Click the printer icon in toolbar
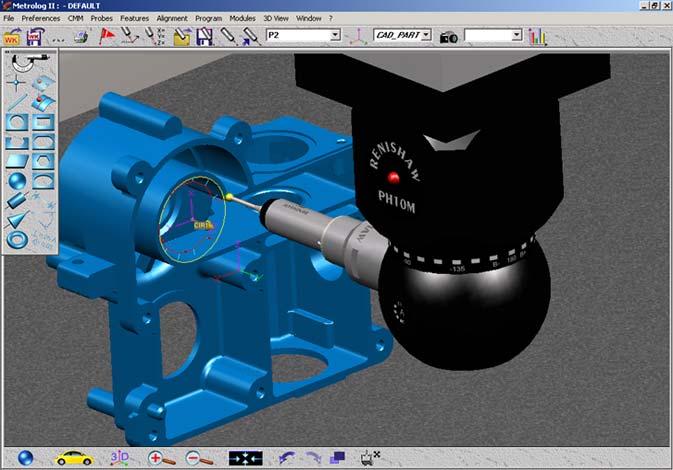 (81, 37)
